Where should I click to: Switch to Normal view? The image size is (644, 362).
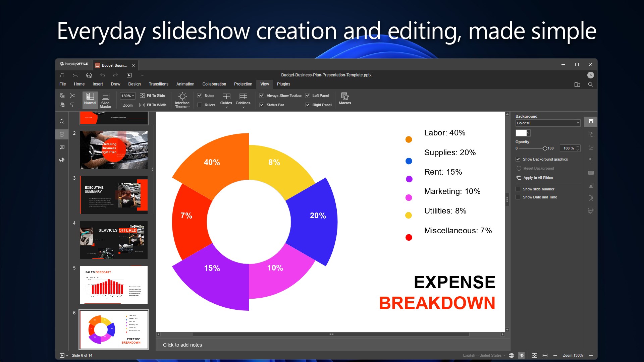(x=90, y=100)
